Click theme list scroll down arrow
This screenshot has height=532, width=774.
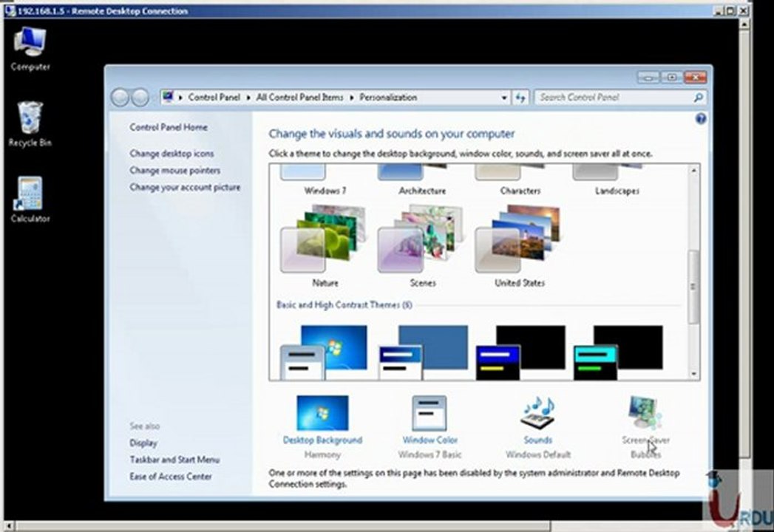[693, 374]
